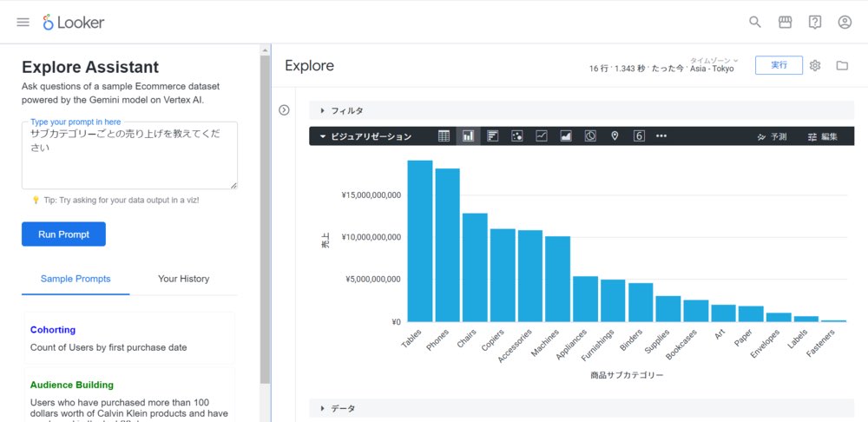This screenshot has width=868, height=422.
Task: Click the Chairs bar in chart
Action: click(x=475, y=267)
